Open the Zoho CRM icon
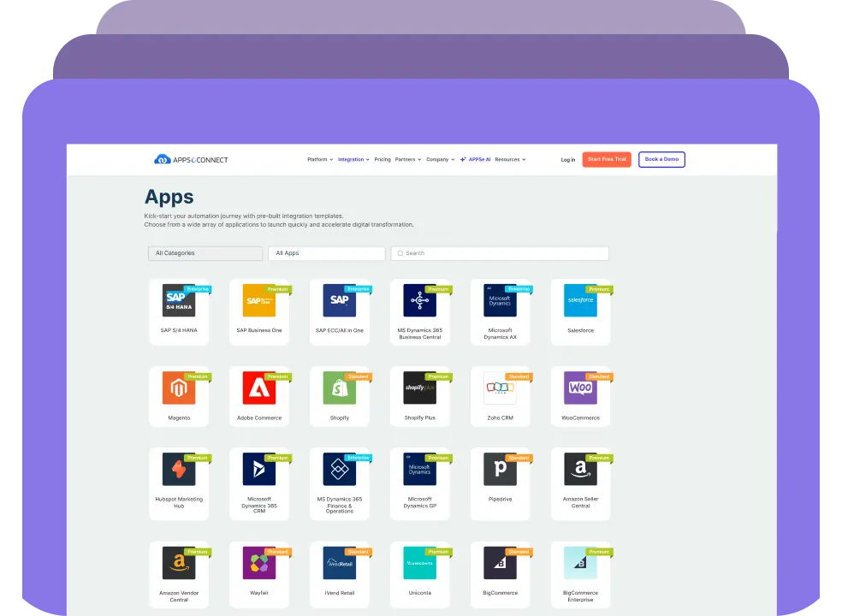The image size is (842, 616). (x=500, y=388)
